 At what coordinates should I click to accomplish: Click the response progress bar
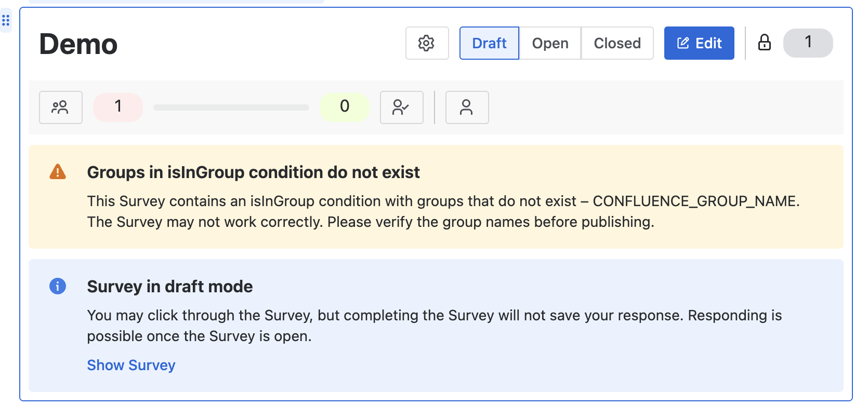[x=231, y=107]
